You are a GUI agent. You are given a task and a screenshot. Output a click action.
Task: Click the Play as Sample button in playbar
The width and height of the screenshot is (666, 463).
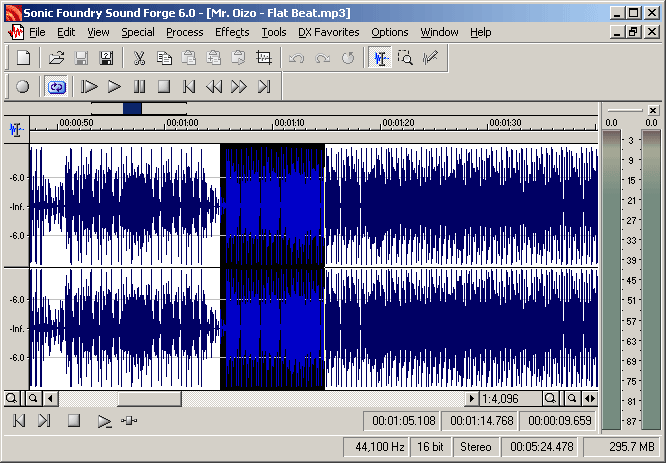[129, 421]
